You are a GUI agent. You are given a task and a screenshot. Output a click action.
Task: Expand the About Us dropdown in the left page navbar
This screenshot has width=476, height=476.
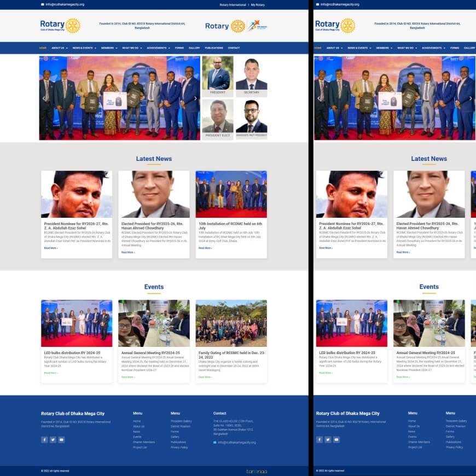(x=59, y=48)
